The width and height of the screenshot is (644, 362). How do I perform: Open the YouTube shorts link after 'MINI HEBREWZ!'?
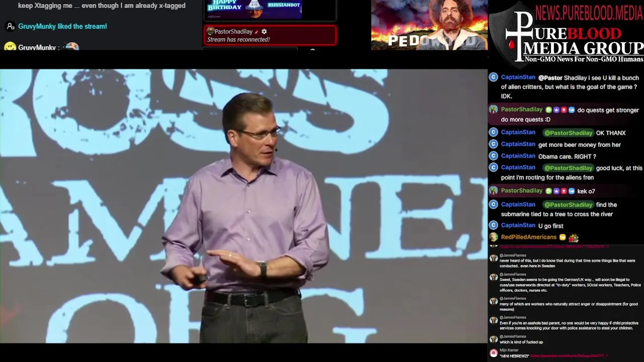tap(569, 356)
